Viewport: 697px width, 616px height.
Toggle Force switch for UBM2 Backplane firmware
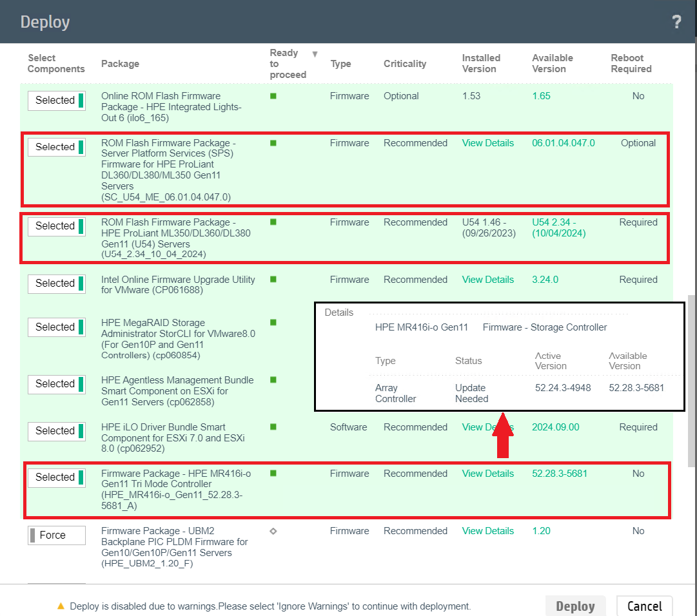pos(57,535)
